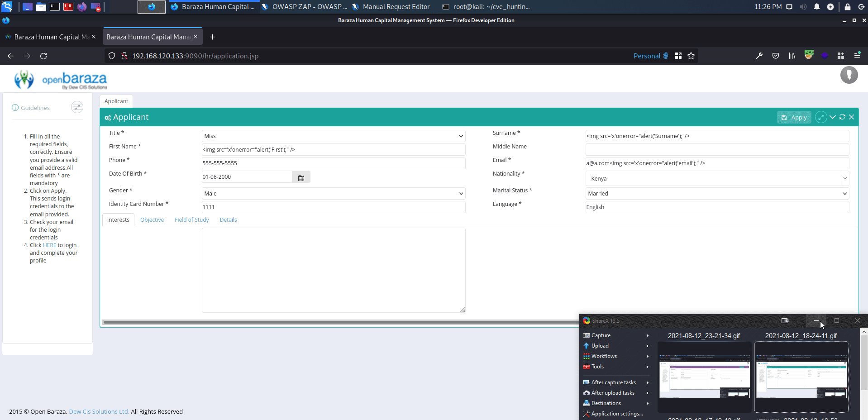Toggle the guidelines sidebar collapse icon
Image resolution: width=868 pixels, height=420 pixels.
coord(77,107)
